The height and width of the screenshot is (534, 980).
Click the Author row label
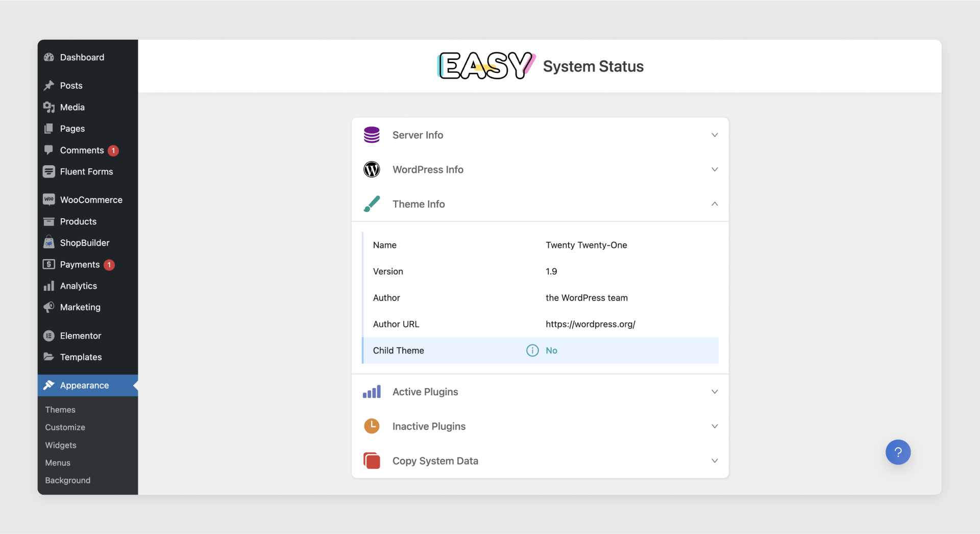coord(386,298)
